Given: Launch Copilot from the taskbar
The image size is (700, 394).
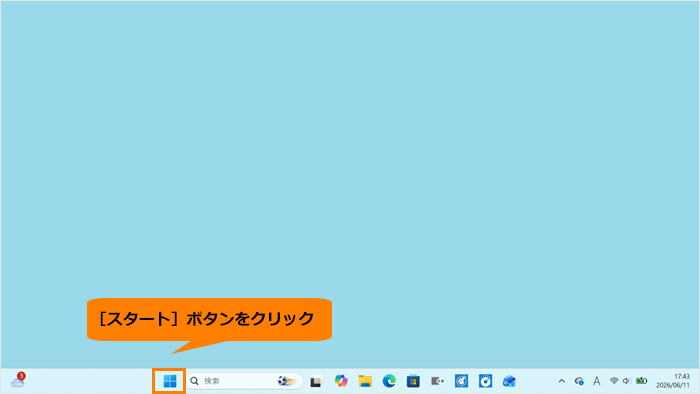Looking at the screenshot, I should 341,381.
